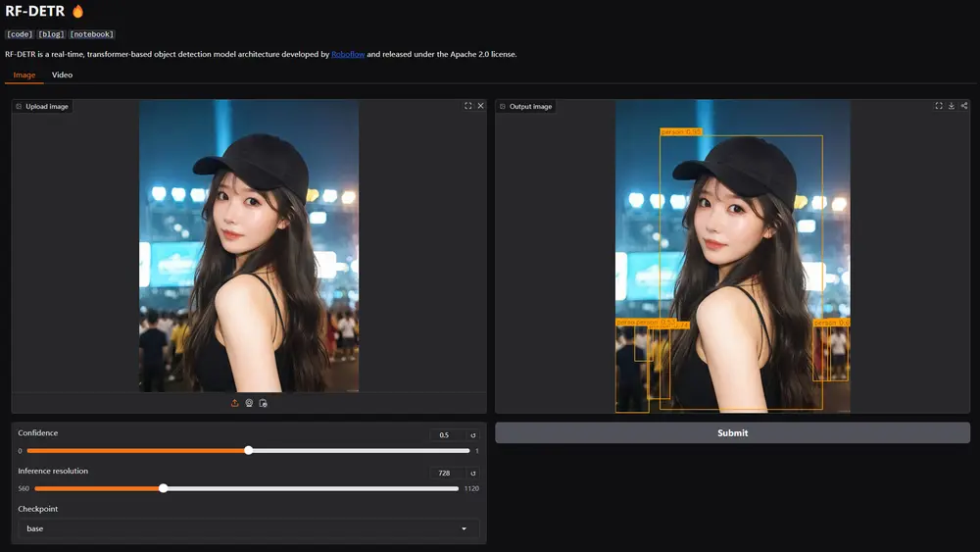View the output image fullscreen
980x552 pixels.
pos(939,106)
